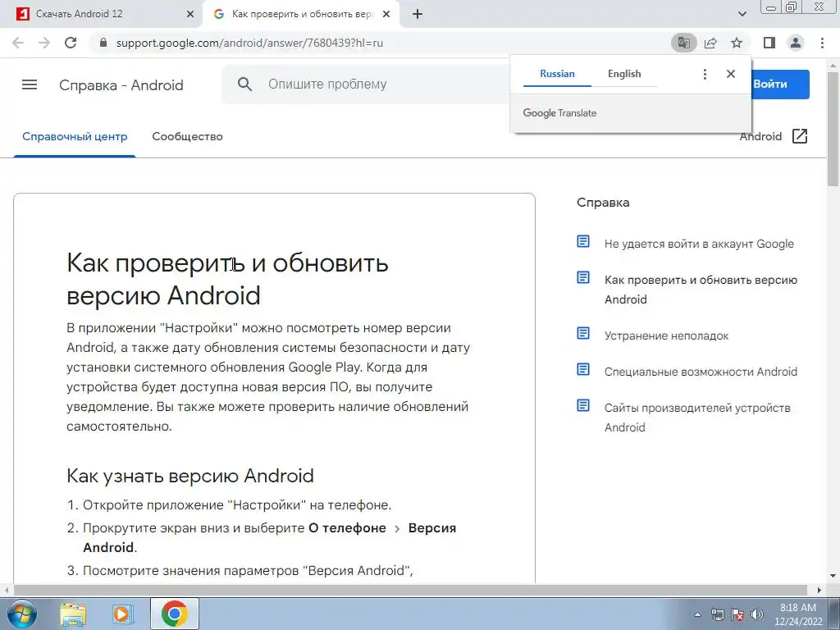
Task: Open the Справочный центр tab
Action: pos(75,137)
